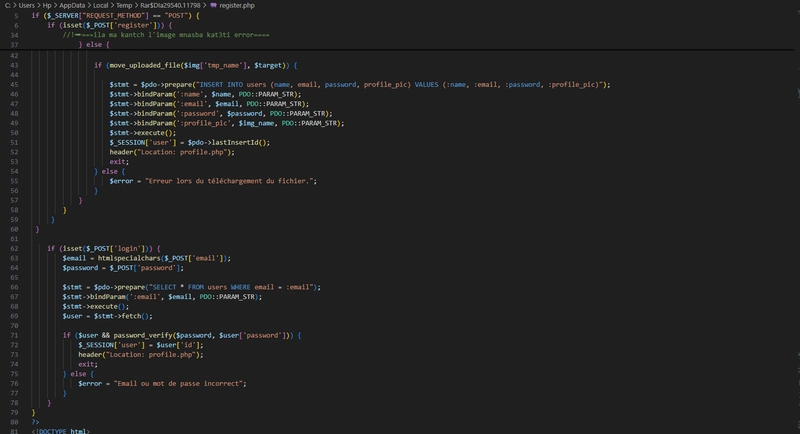This screenshot has height=434, width=800.
Task: Click the isset($_POST['login']) condition
Action: point(104,248)
